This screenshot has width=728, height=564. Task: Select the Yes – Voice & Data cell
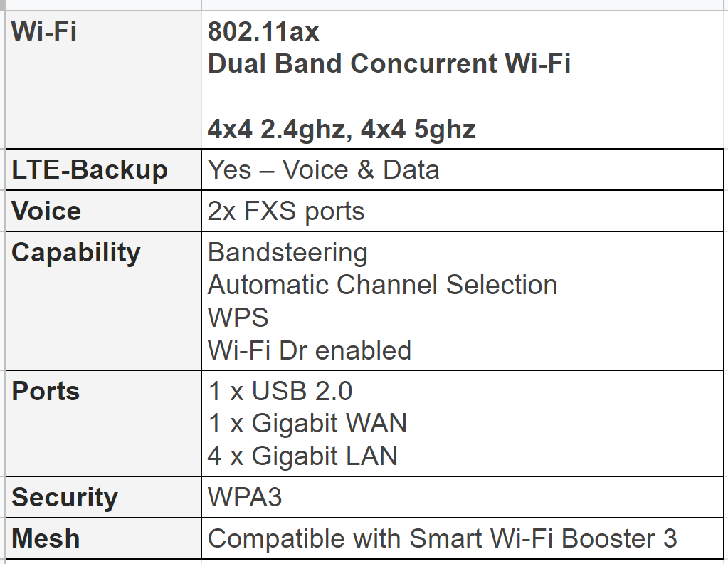(463, 169)
